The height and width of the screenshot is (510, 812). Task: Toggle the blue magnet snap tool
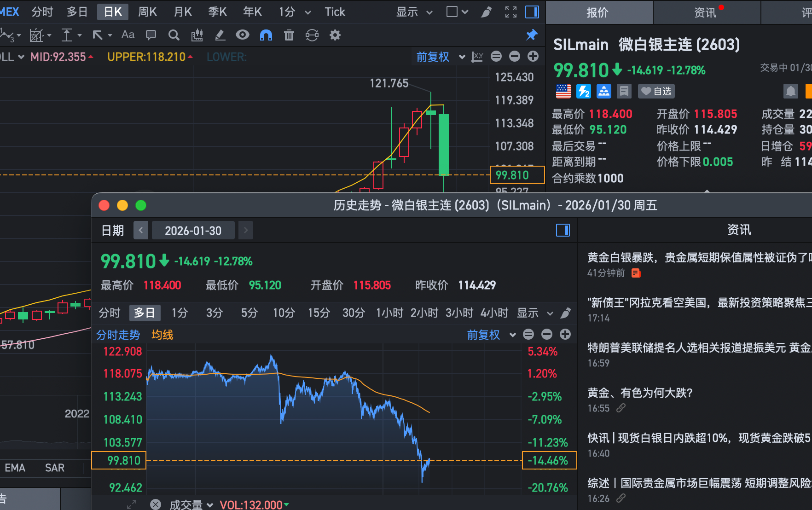pyautogui.click(x=266, y=35)
